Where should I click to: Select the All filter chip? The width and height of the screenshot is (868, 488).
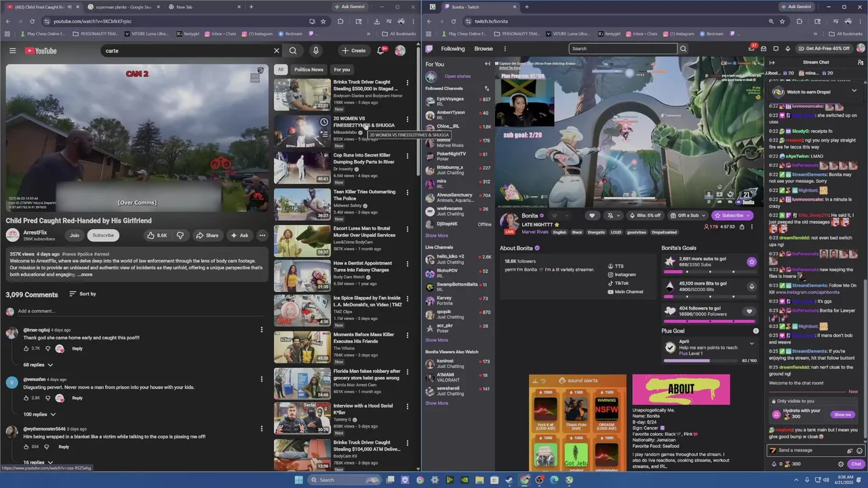click(x=280, y=69)
